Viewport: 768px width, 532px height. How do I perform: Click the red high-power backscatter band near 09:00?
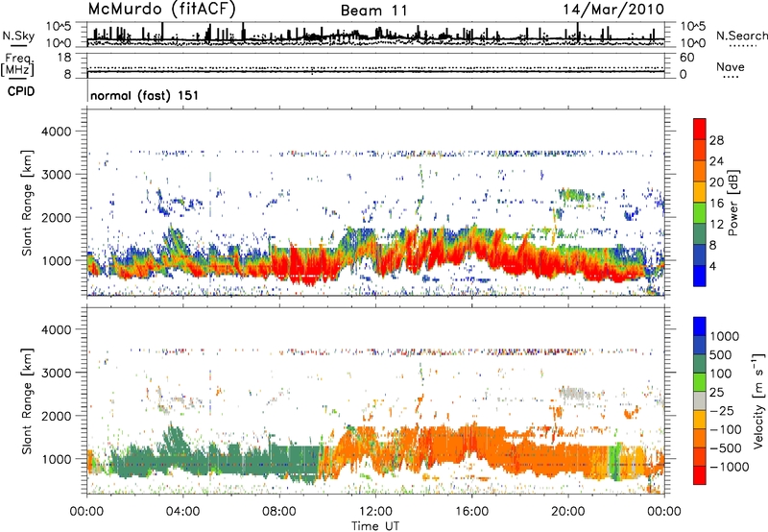tap(303, 267)
